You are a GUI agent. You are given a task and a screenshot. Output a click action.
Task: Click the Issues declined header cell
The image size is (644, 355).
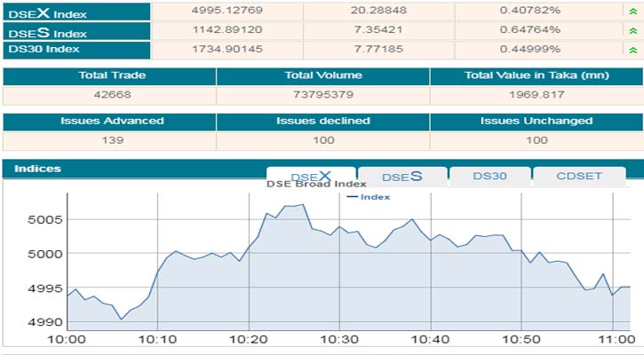pyautogui.click(x=322, y=121)
